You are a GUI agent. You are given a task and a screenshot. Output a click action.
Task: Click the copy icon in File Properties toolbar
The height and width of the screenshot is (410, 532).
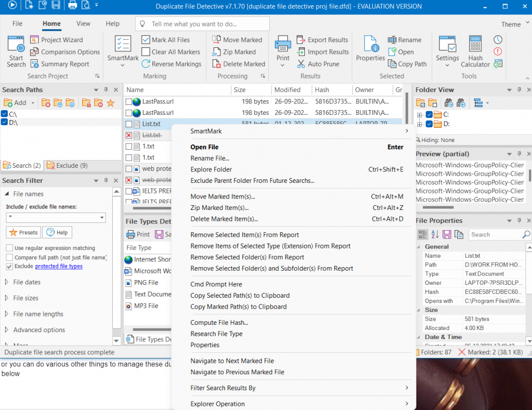click(459, 234)
